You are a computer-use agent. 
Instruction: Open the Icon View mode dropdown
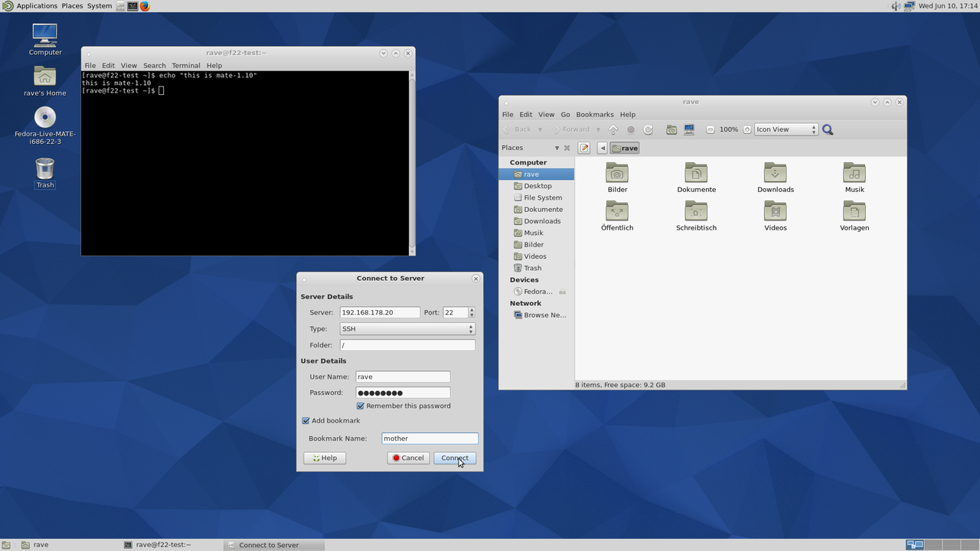[786, 130]
